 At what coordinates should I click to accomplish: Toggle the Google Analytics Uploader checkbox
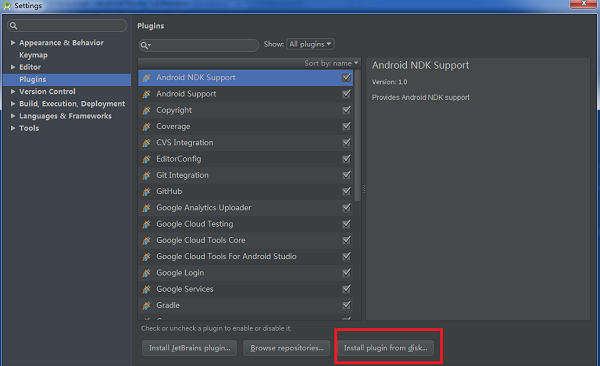[346, 208]
